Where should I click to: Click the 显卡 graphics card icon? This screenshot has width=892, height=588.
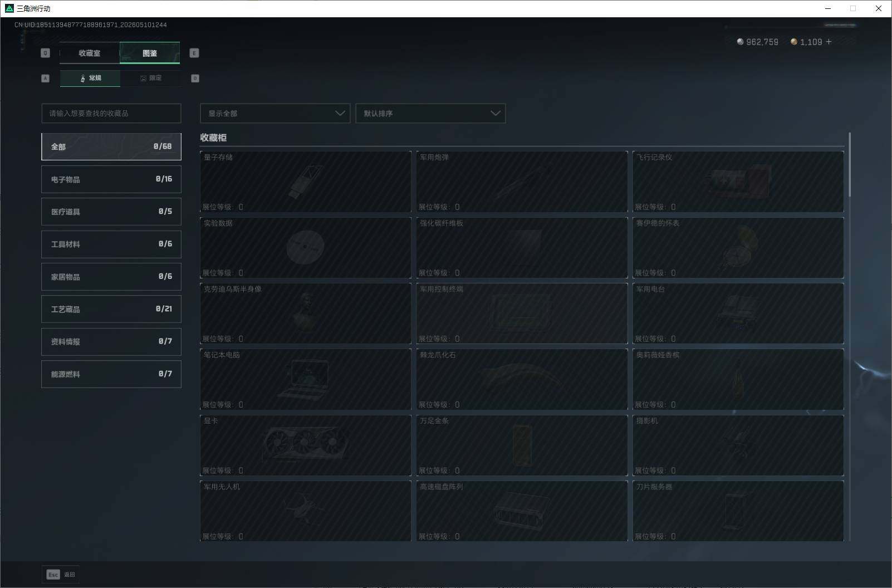[x=305, y=444]
